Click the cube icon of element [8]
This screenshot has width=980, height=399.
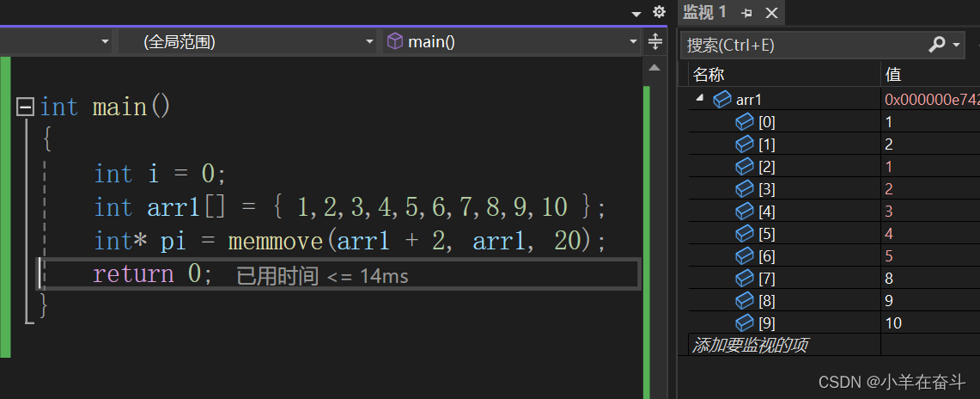click(x=745, y=301)
